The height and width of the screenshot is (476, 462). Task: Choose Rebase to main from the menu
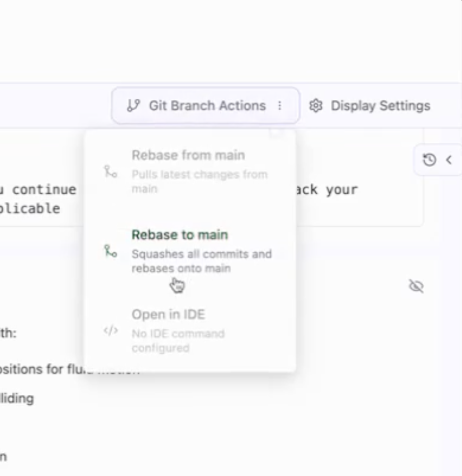(x=179, y=235)
